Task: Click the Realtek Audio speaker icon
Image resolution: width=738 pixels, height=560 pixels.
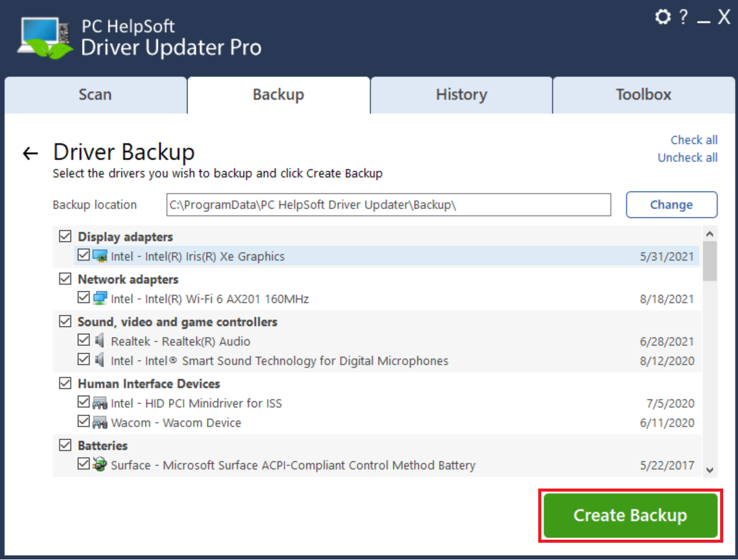Action: tap(99, 341)
